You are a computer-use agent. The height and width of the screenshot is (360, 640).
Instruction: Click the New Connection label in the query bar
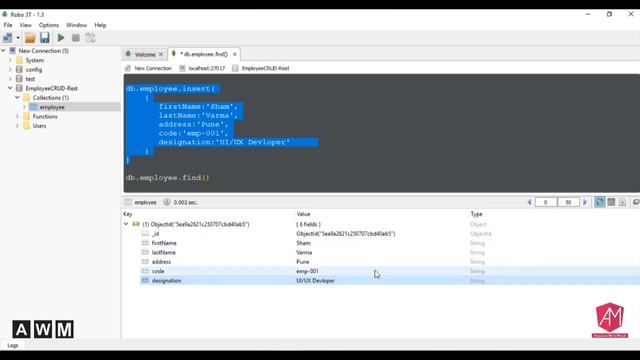pyautogui.click(x=153, y=68)
